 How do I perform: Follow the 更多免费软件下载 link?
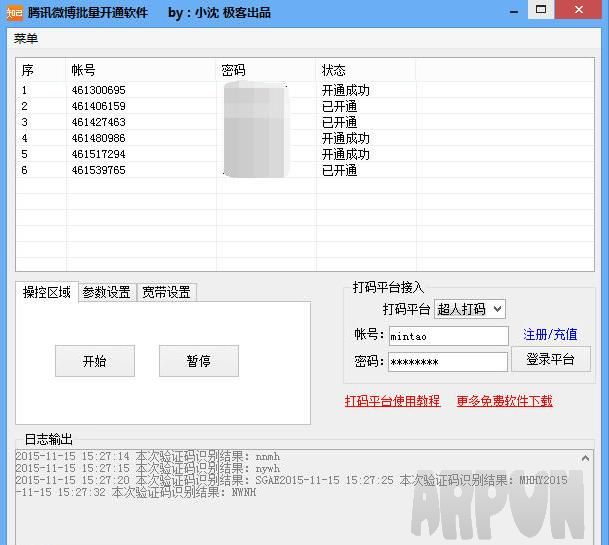(x=504, y=401)
